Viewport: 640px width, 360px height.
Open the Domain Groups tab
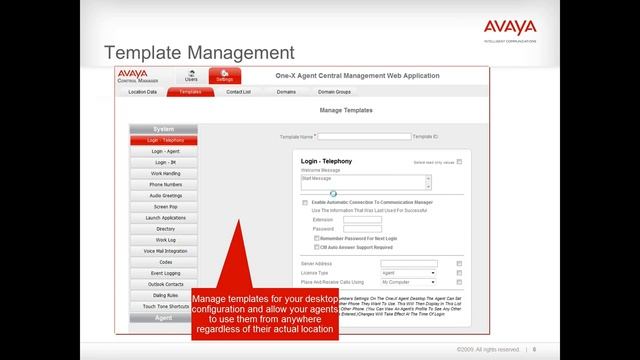pos(334,92)
